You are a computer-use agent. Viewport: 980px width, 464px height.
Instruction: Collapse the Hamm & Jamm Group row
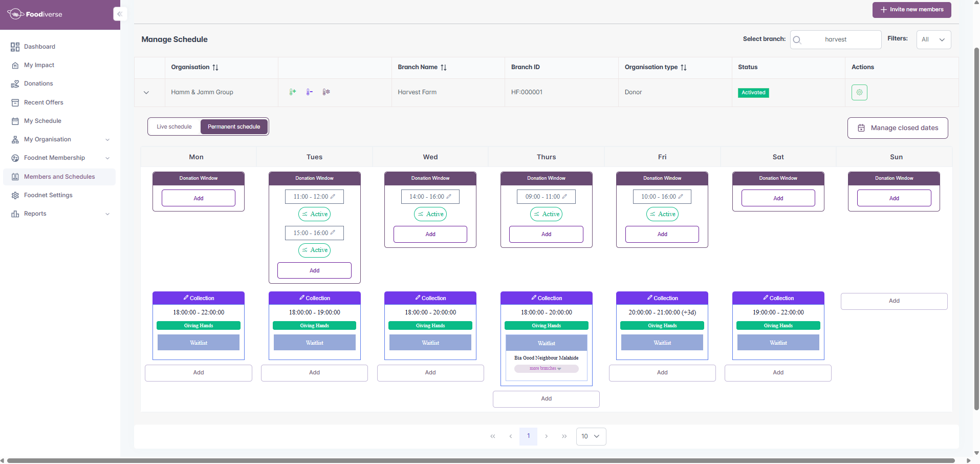(146, 93)
